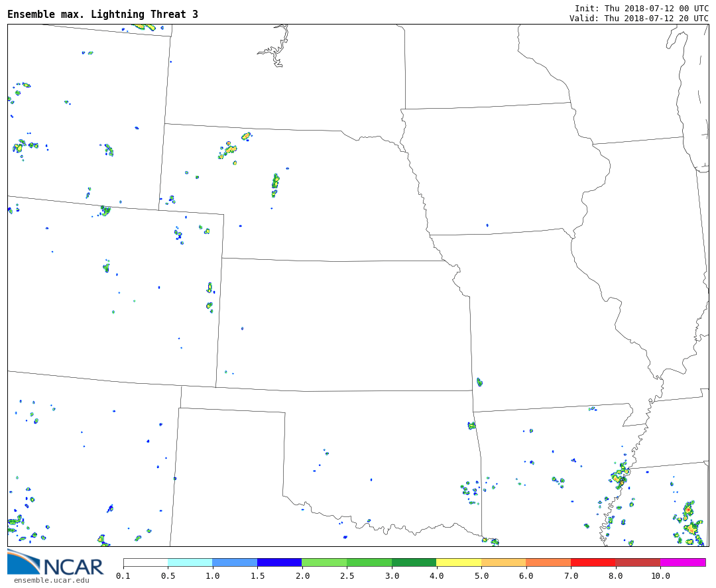The image size is (716, 588).
Task: Pick the dark blue 1.5–2.0 color segment
Action: pyautogui.click(x=279, y=562)
